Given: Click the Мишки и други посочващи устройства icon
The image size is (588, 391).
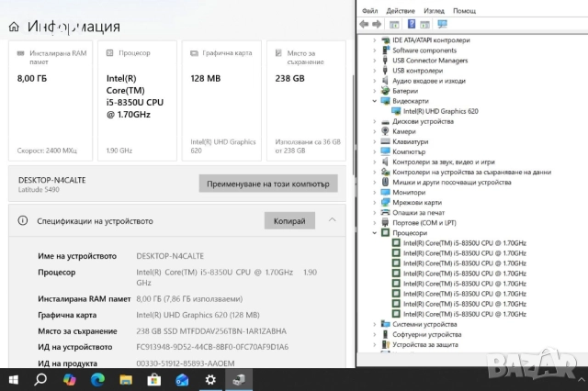Looking at the screenshot, I should tap(385, 182).
